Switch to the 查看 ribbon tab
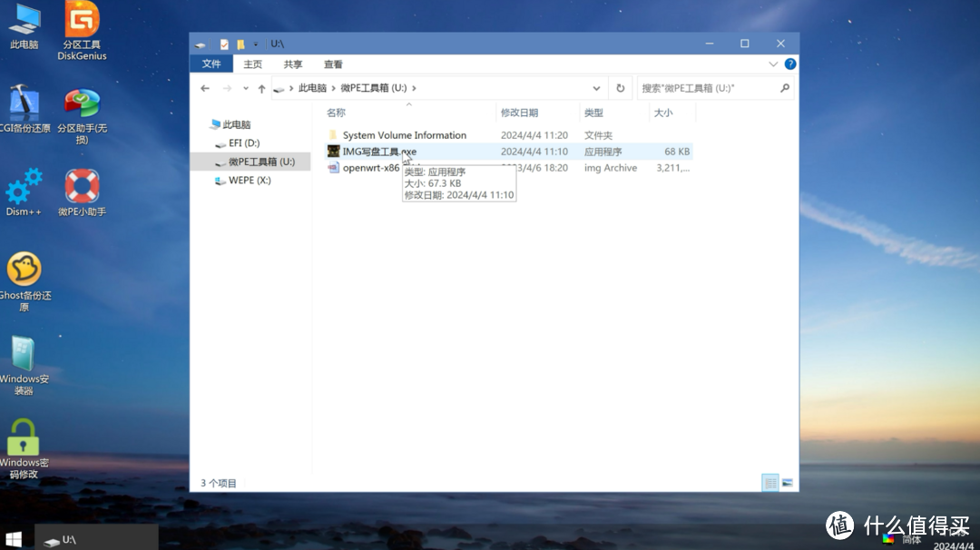The width and height of the screenshot is (980, 550). point(333,64)
